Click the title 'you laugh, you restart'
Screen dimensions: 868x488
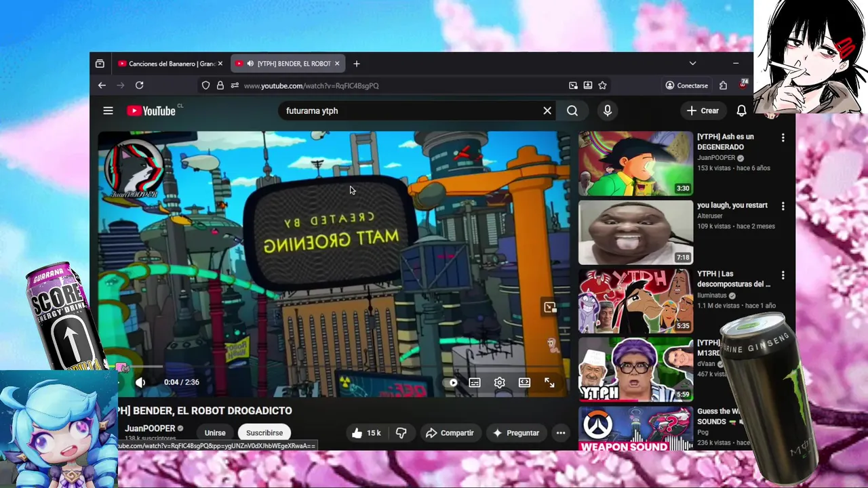tap(732, 205)
